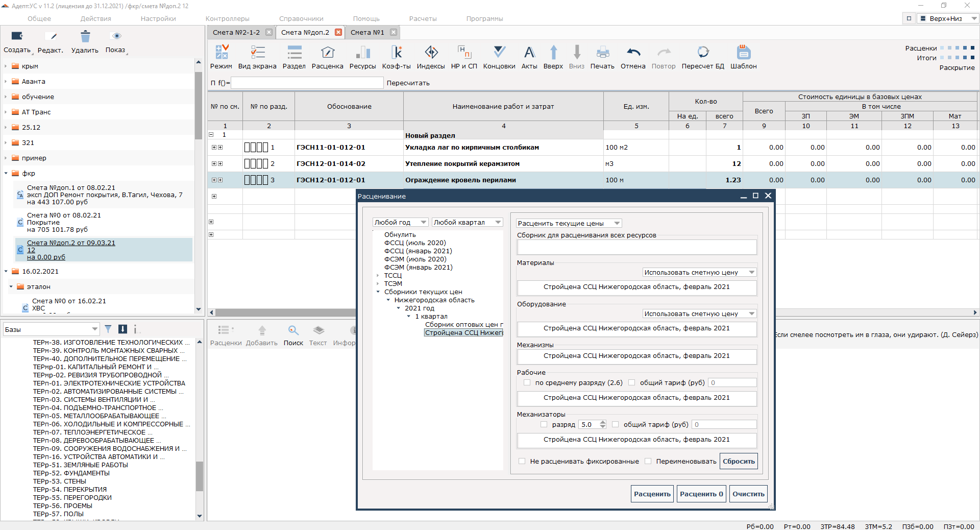Image resolution: width=980 pixels, height=530 pixels.
Task: Open Оборудование Использовать сметную цену dropdown
Action: (x=699, y=314)
